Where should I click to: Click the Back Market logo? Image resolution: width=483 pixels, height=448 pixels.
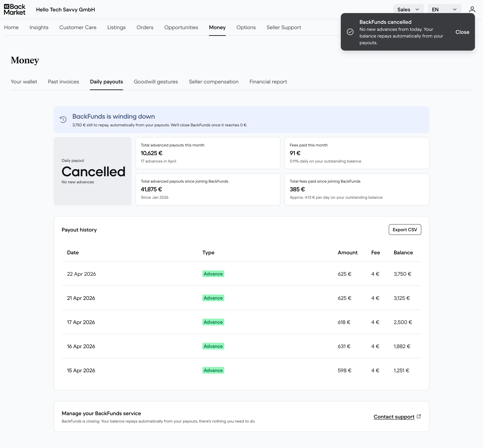pos(15,9)
